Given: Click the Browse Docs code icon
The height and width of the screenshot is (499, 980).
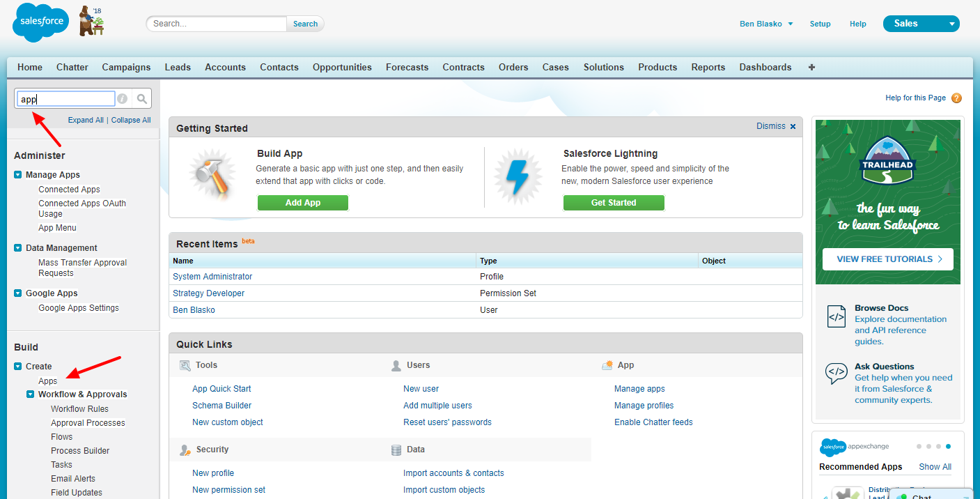Looking at the screenshot, I should point(837,316).
